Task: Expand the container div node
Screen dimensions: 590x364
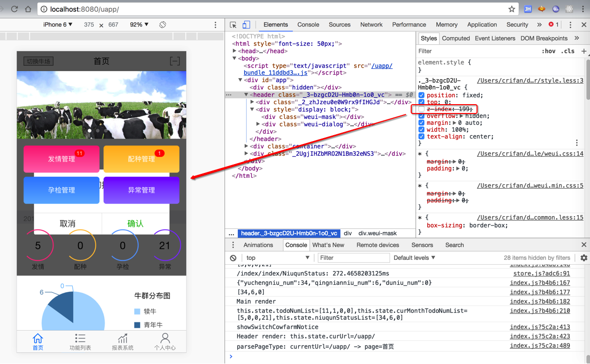Action: (246, 146)
